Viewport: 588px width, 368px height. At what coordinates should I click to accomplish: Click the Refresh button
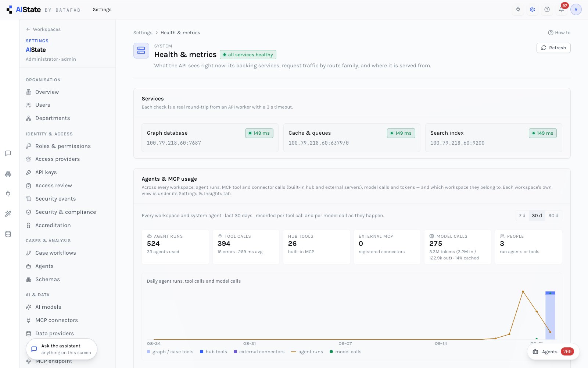tap(553, 48)
